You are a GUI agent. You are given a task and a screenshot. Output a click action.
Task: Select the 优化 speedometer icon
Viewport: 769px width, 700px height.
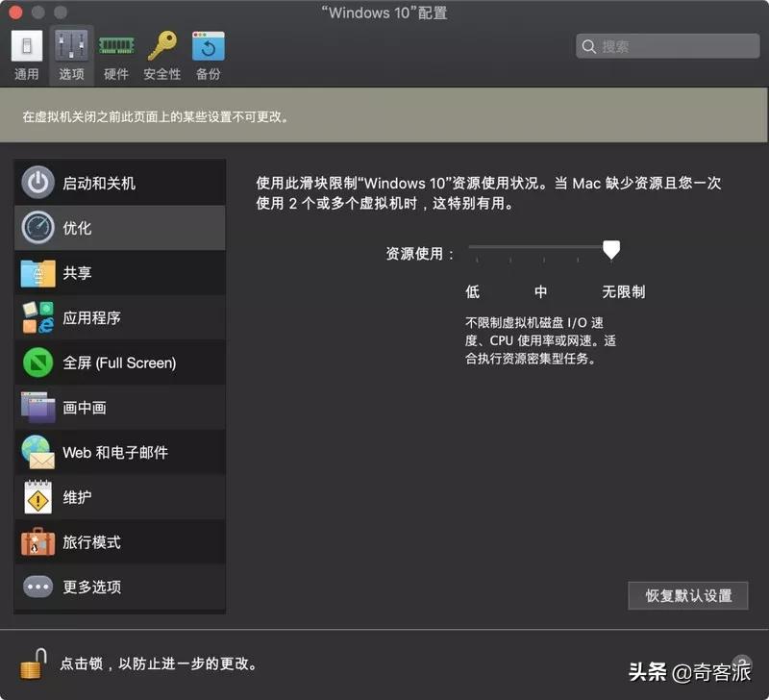(38, 228)
